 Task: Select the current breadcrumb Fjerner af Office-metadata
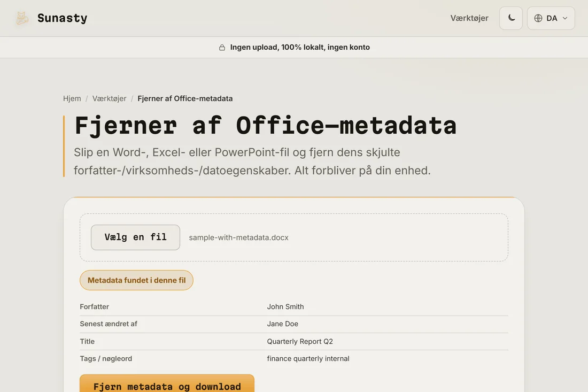(x=185, y=98)
